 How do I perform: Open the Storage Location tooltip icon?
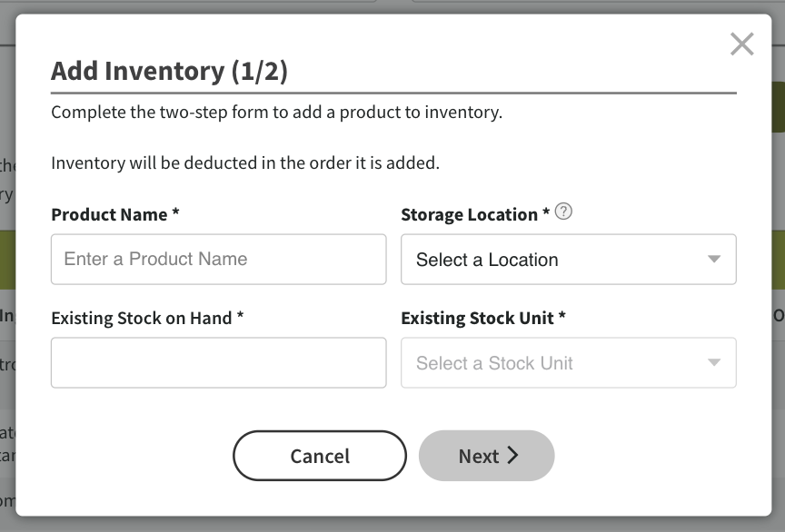click(562, 212)
